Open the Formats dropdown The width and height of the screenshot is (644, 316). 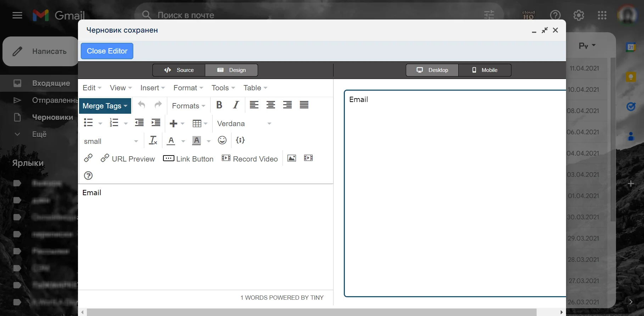pyautogui.click(x=189, y=106)
